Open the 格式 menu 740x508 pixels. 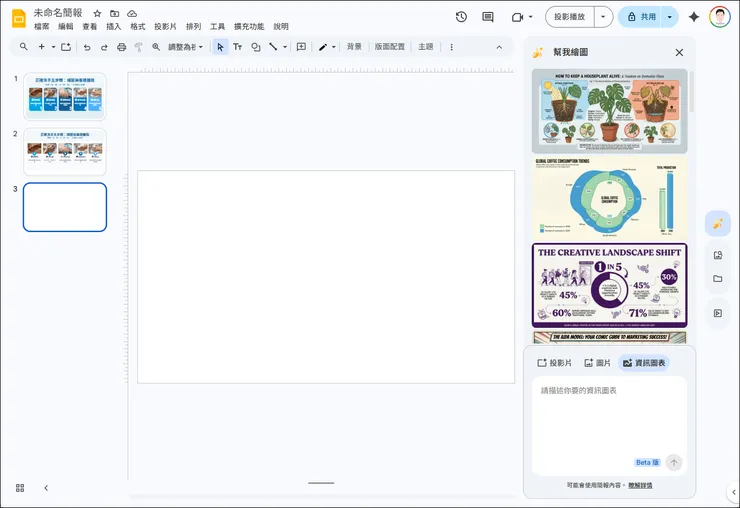138,26
